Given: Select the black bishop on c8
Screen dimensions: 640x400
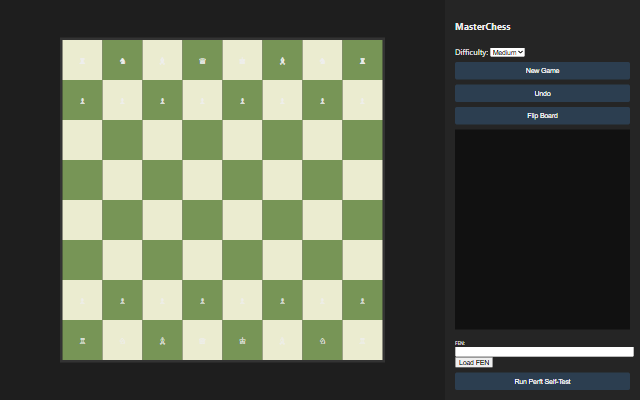Looking at the screenshot, I should tap(162, 60).
